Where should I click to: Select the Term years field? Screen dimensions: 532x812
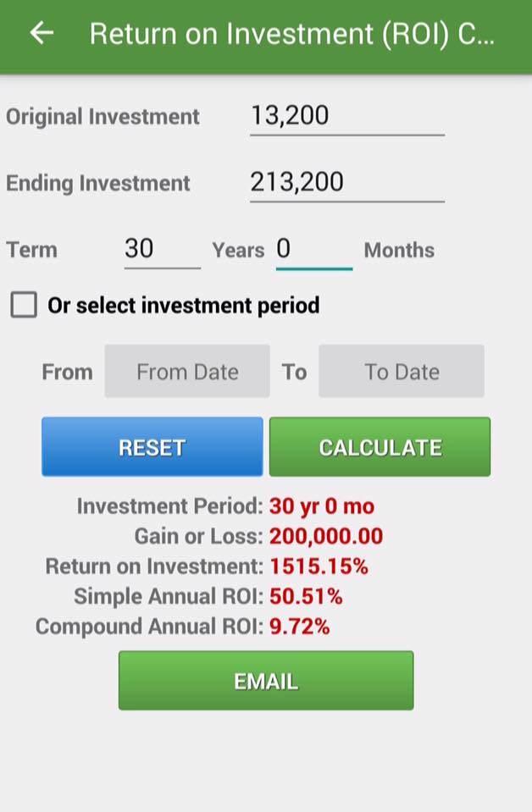[162, 250]
